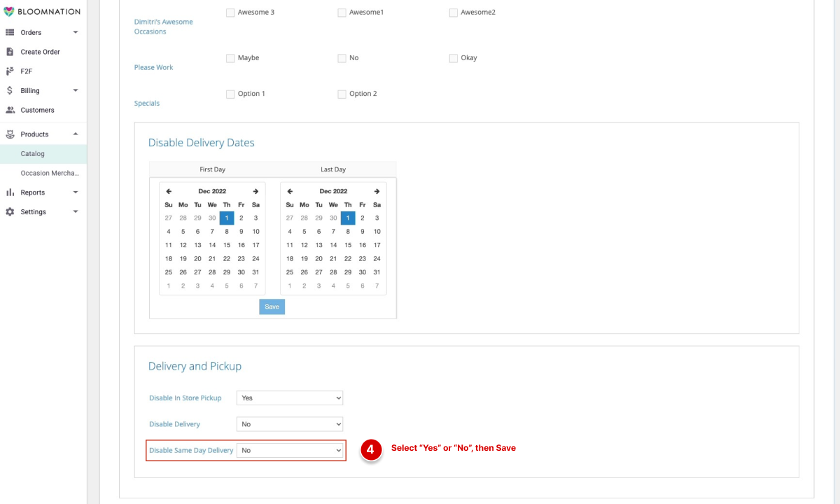Go to next month in First Day calendar
The image size is (840, 504).
pyautogui.click(x=255, y=191)
